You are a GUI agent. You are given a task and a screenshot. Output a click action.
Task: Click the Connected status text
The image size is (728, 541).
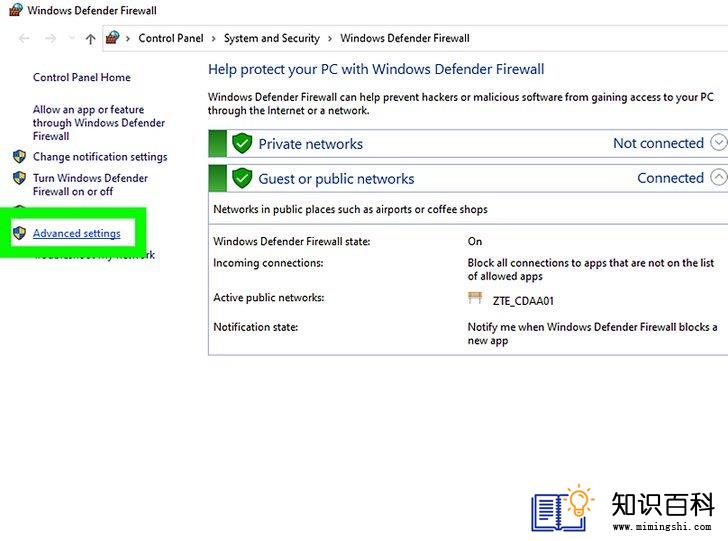(670, 178)
